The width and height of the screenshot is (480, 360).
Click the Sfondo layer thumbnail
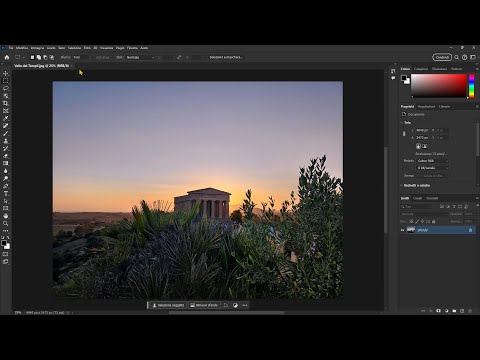click(411, 230)
